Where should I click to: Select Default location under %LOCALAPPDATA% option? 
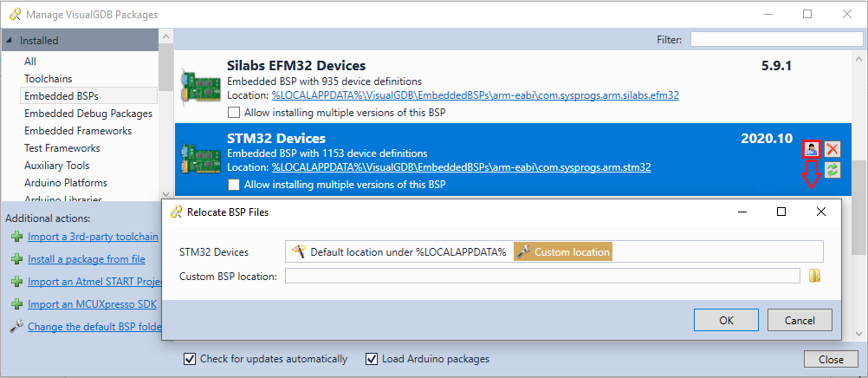pos(399,251)
